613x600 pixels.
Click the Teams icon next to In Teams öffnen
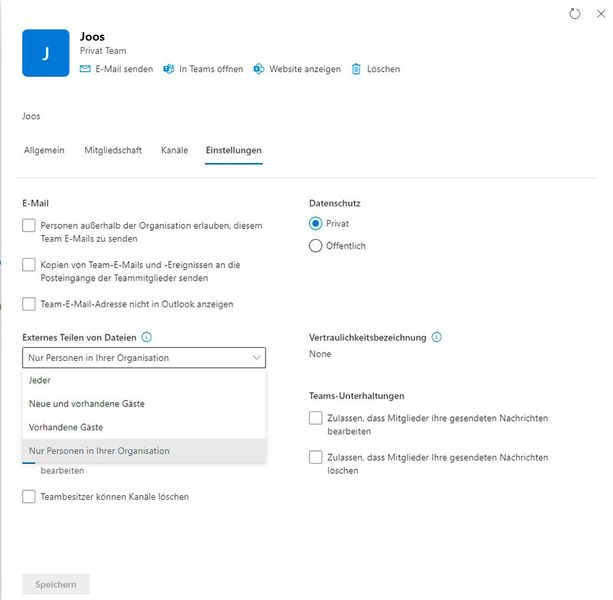click(x=168, y=69)
